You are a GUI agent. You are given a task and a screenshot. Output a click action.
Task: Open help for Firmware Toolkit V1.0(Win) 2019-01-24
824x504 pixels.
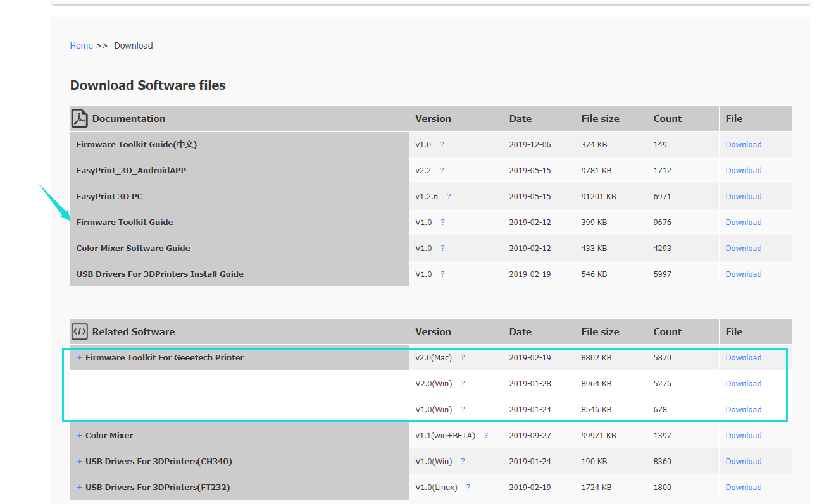(463, 410)
